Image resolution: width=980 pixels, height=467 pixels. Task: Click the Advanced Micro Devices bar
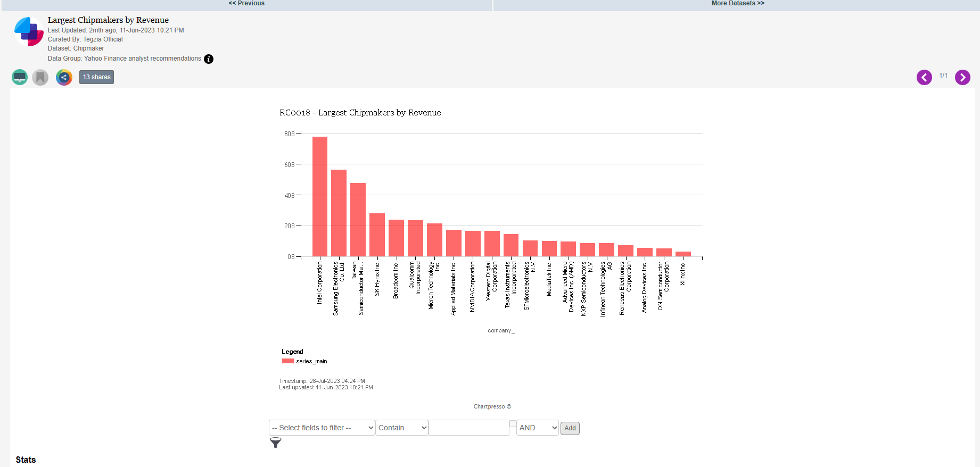pyautogui.click(x=569, y=249)
